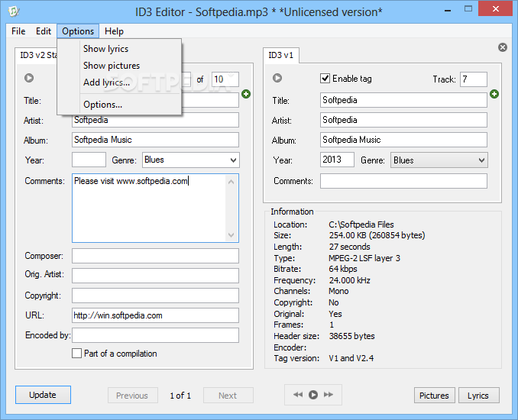Play preview in the ID3 v2 panel

29,78
